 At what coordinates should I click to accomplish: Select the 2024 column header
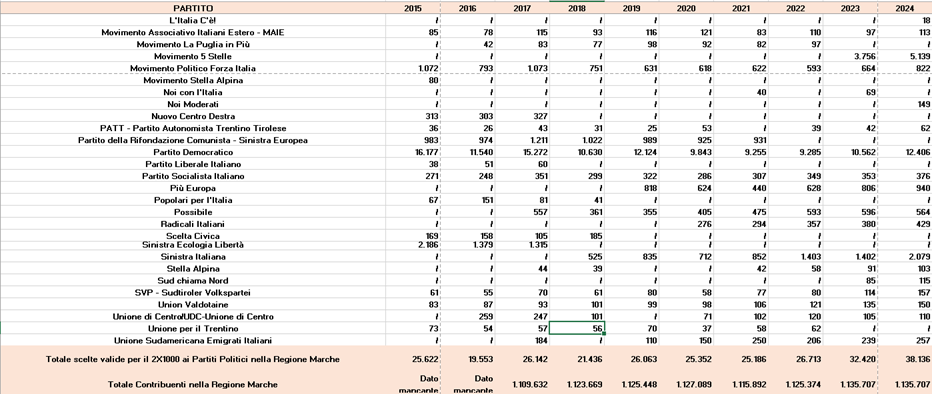click(x=905, y=8)
